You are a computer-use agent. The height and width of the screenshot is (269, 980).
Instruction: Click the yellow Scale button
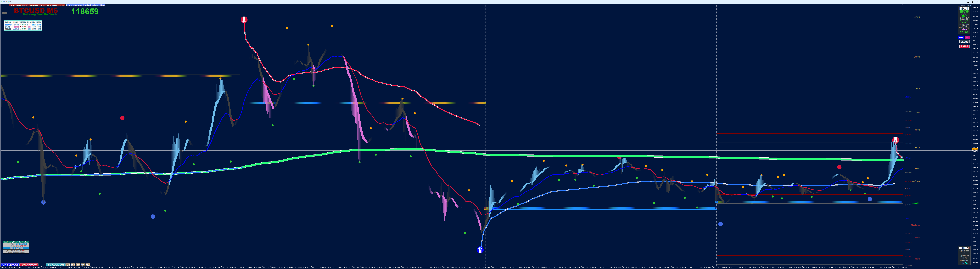pyautogui.click(x=5, y=13)
